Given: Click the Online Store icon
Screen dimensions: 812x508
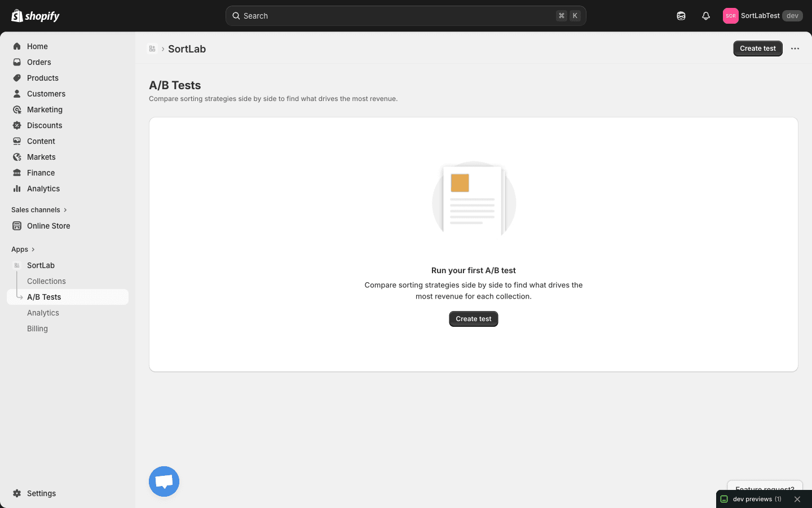Looking at the screenshot, I should pyautogui.click(x=17, y=226).
